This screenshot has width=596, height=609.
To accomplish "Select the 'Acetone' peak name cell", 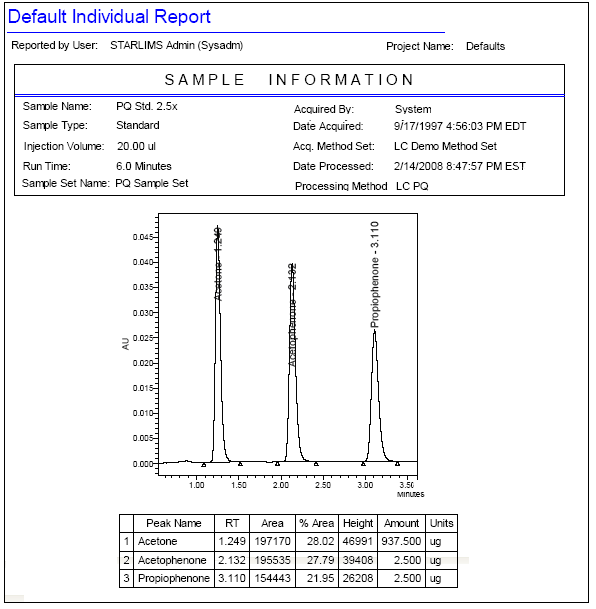I will [x=174, y=541].
